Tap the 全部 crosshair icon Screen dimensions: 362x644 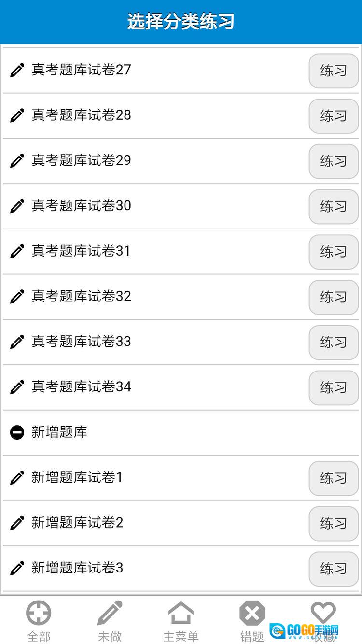39,614
